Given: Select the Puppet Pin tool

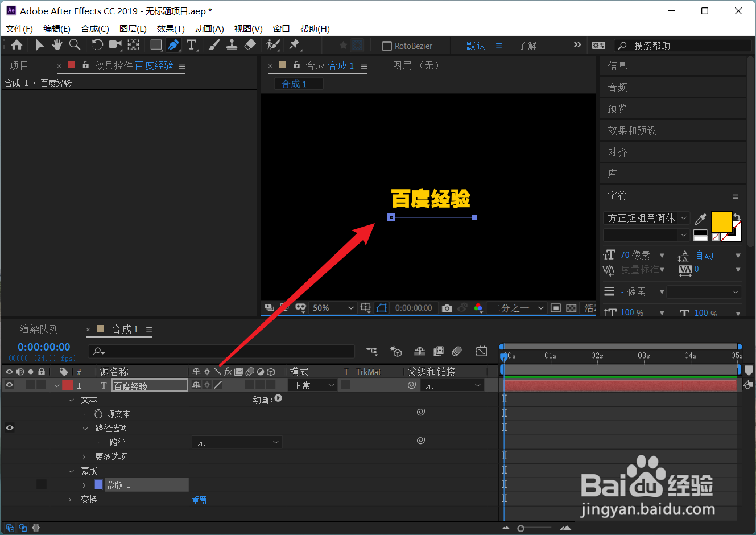Looking at the screenshot, I should [295, 45].
